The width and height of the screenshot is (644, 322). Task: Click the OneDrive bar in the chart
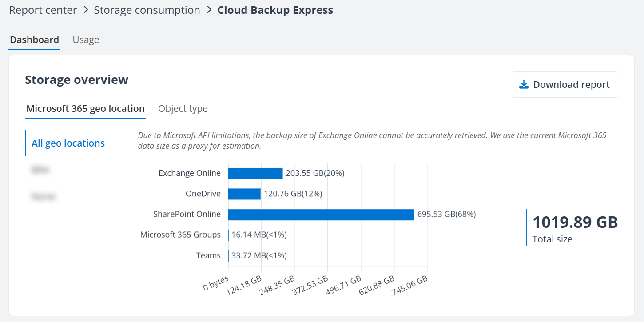coord(244,194)
